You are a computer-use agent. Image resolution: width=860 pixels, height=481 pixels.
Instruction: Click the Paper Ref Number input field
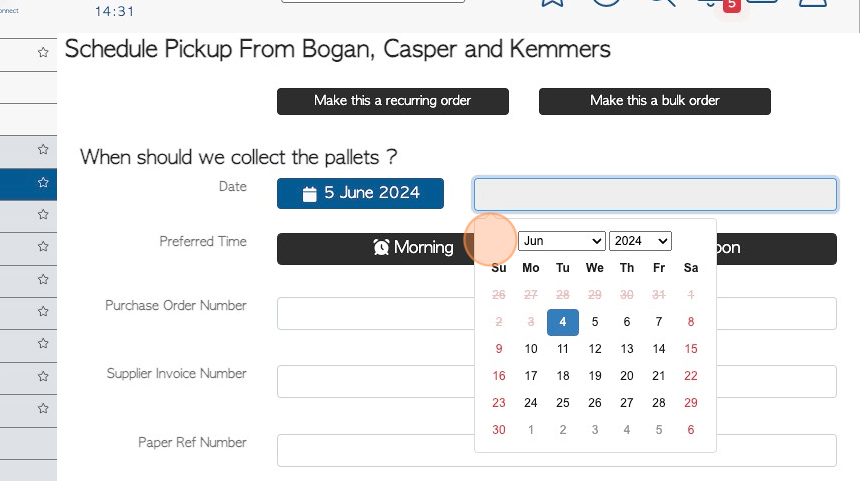[x=557, y=450]
